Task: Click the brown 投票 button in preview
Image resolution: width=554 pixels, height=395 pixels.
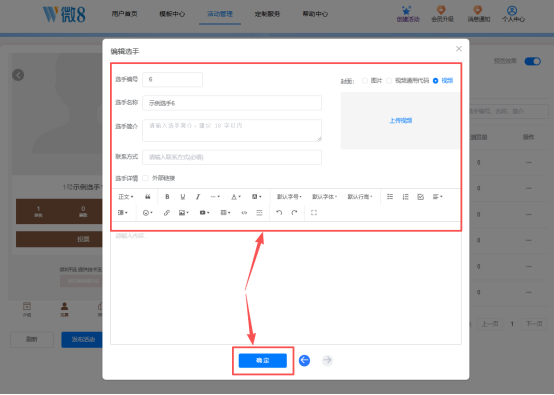Action: (x=59, y=239)
